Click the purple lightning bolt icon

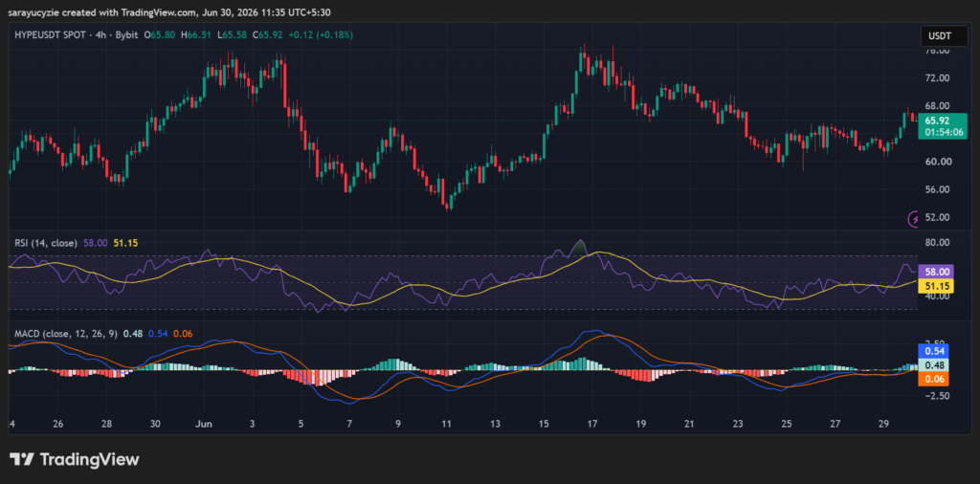(x=914, y=219)
